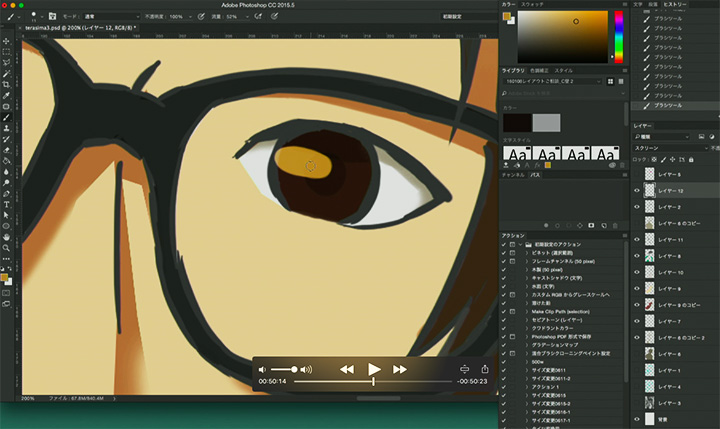The image size is (720, 429).
Task: Select the Zoom tool
Action: point(6,248)
